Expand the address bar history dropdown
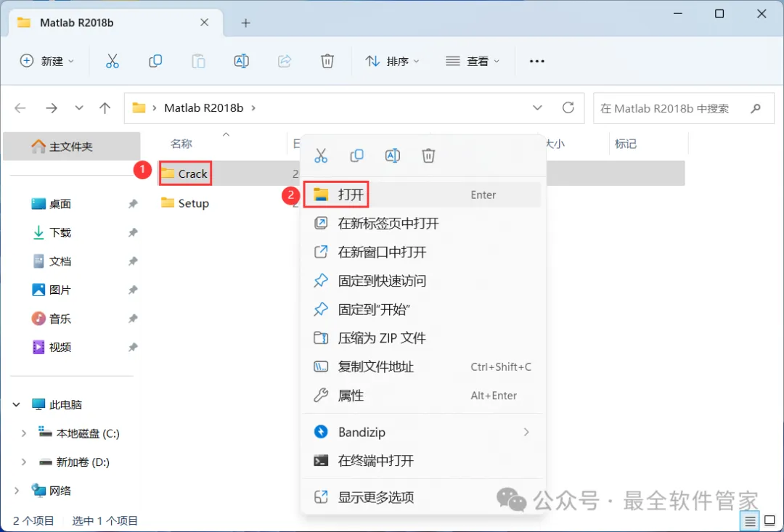The width and height of the screenshot is (784, 532). coord(537,107)
